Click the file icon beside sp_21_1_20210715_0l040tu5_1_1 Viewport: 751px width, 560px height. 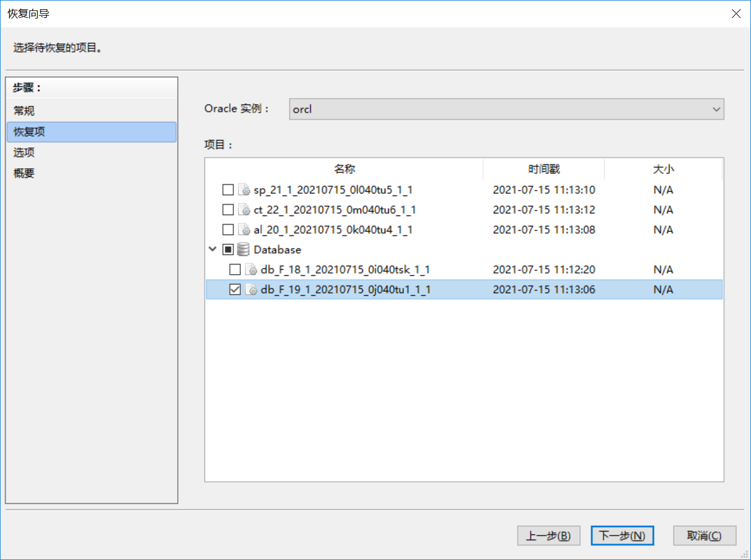point(244,190)
